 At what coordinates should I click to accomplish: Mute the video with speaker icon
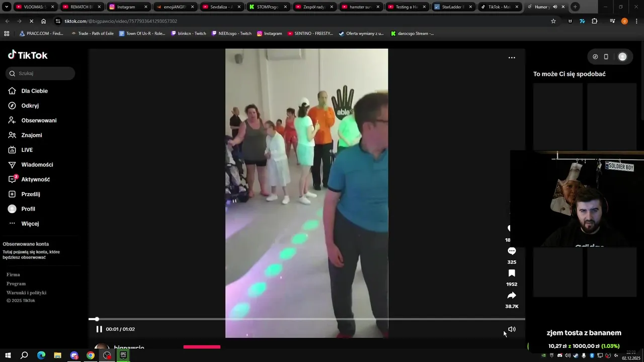512,329
